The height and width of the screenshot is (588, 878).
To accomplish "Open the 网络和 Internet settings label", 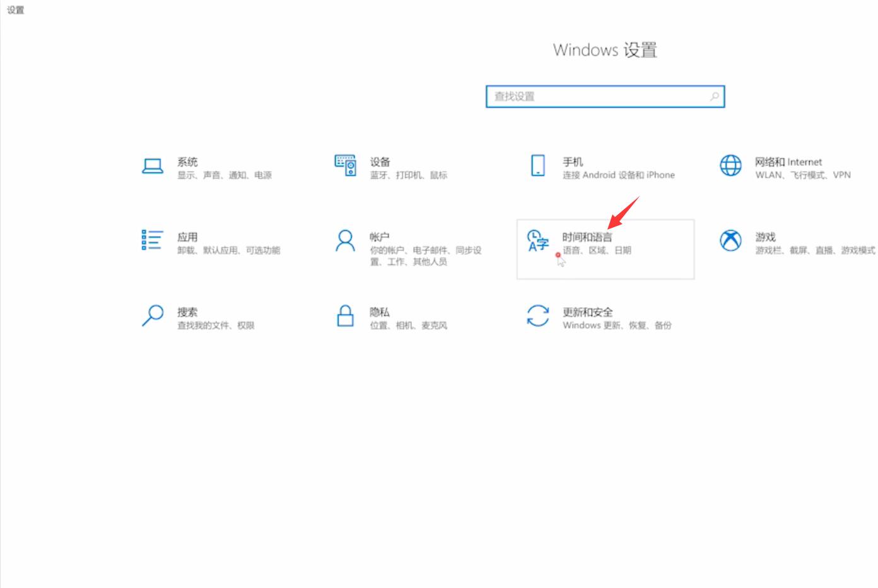I will coord(788,162).
